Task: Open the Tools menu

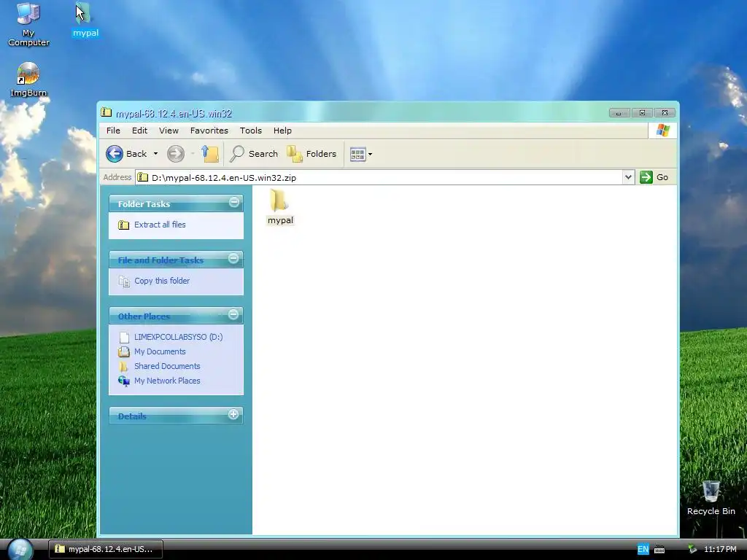Action: pos(251,131)
